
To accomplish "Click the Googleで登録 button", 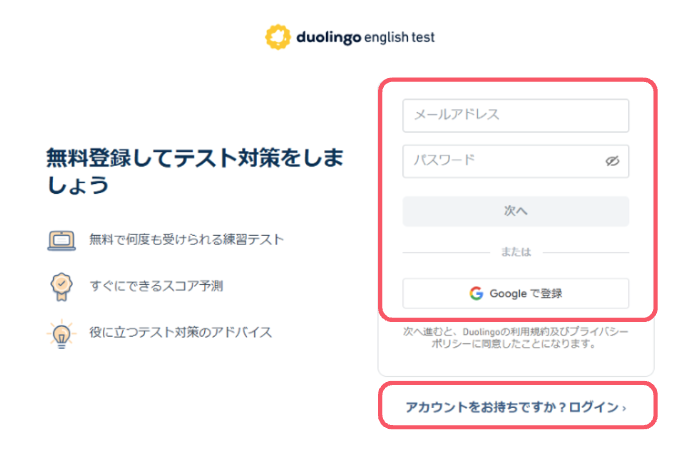I will pos(516,293).
